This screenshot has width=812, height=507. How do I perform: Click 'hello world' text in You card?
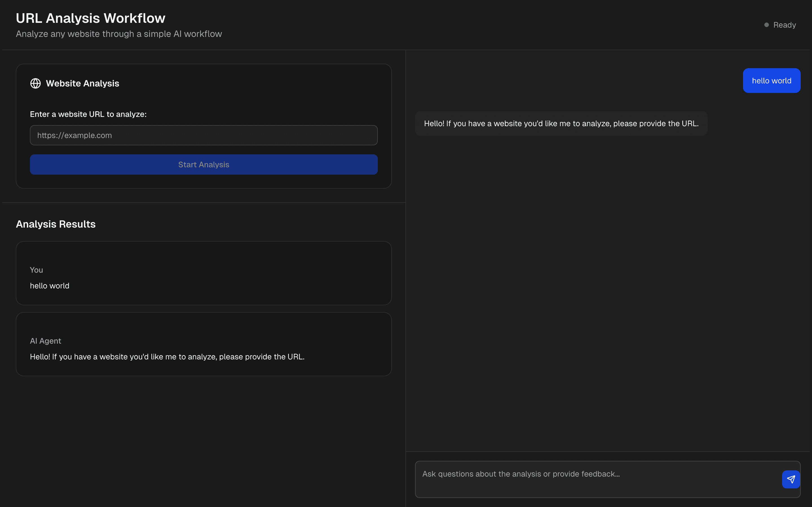[50, 286]
